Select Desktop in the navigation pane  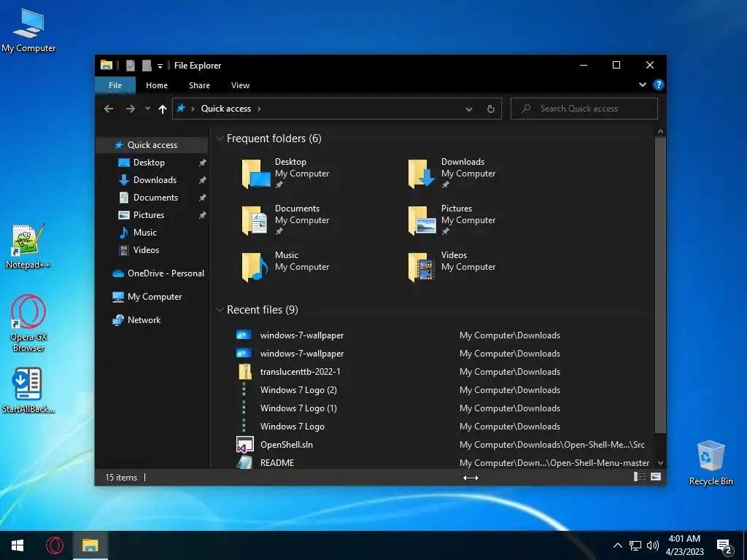point(149,163)
